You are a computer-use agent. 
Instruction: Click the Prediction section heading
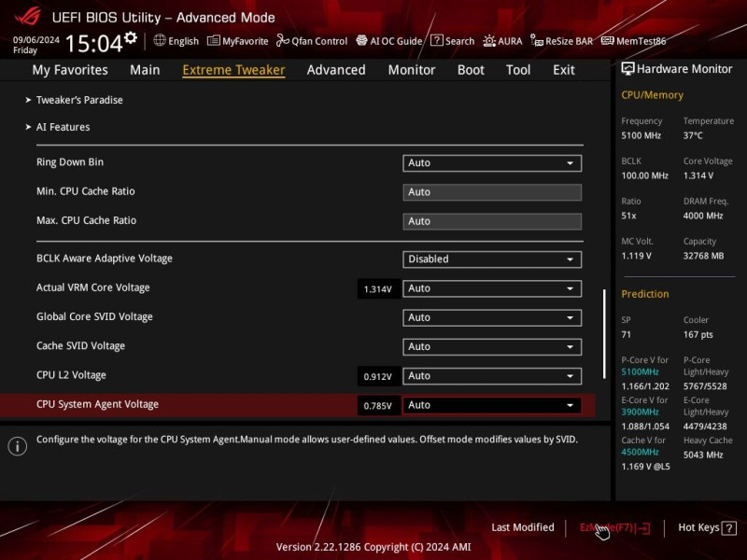pos(645,294)
